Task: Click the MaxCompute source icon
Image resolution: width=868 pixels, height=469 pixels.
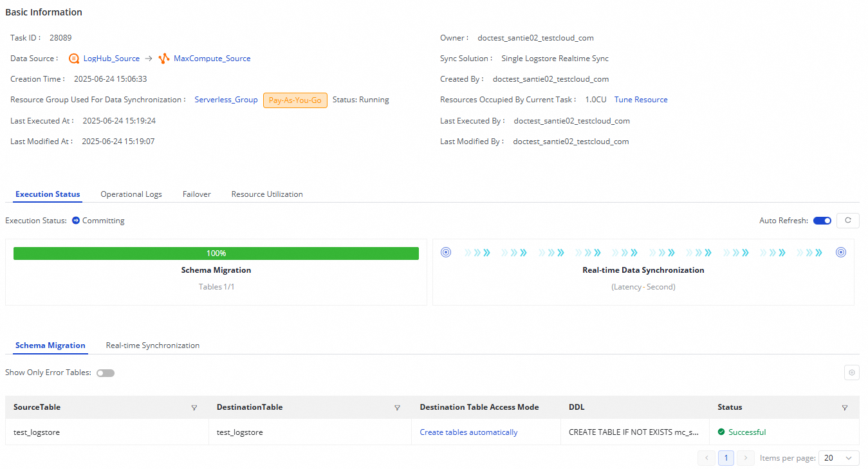Action: pos(163,59)
